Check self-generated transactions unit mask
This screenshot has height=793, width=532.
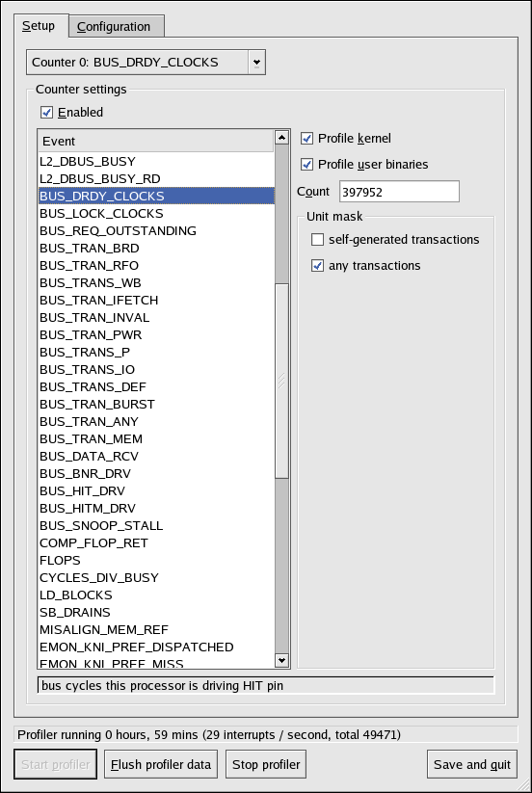coord(318,240)
